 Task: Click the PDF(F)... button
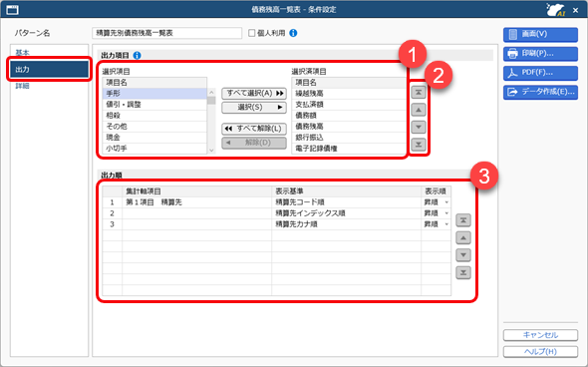(x=540, y=73)
